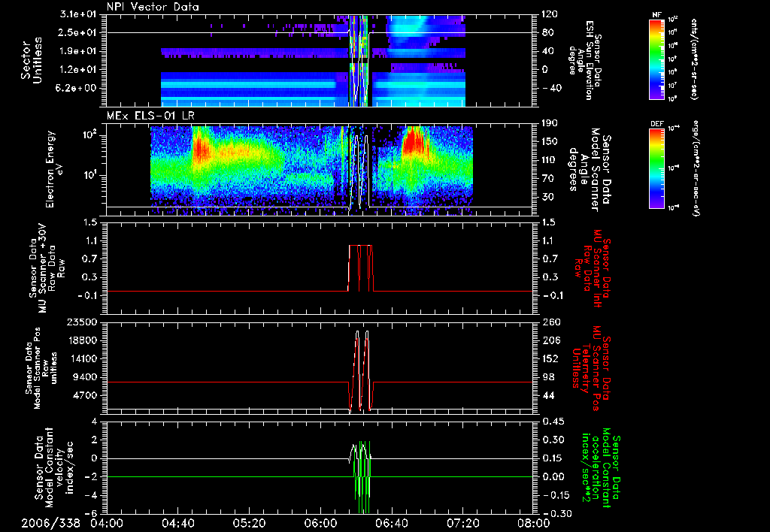
Task: Click the 04:40 time tick label
Action: 177,523
